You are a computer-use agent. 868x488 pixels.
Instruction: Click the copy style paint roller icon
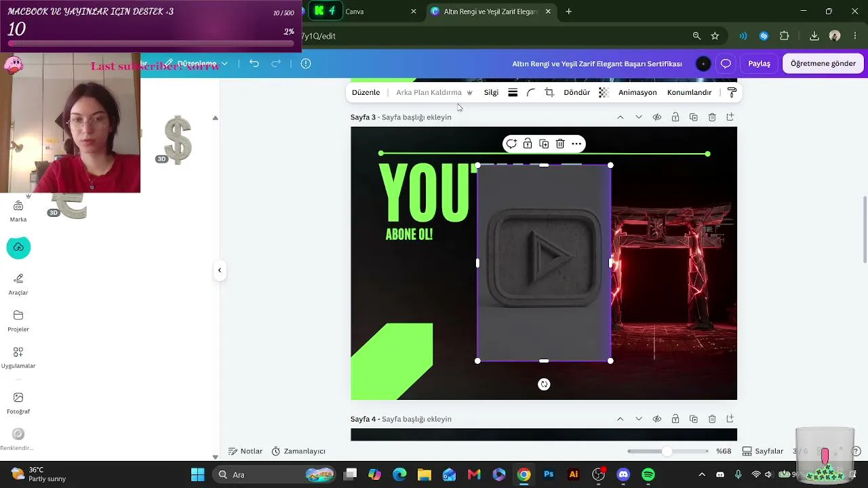[732, 92]
